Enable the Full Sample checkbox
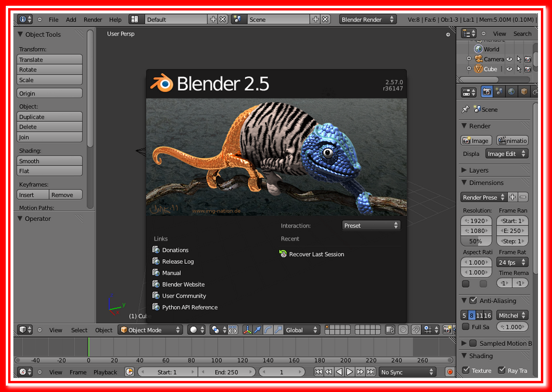 (x=466, y=327)
